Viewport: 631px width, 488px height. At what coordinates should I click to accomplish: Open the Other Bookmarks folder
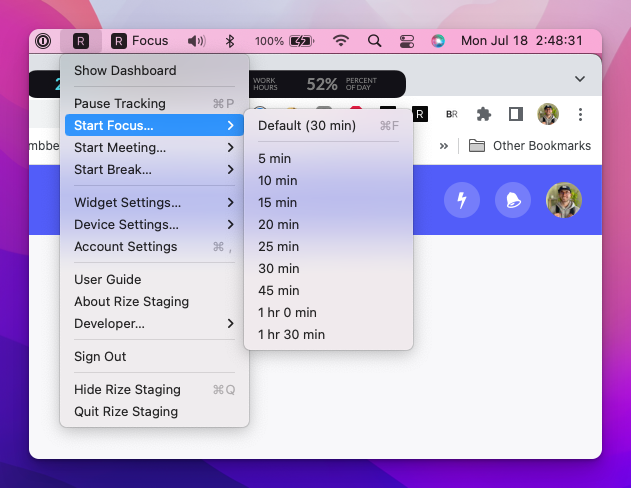[x=530, y=146]
